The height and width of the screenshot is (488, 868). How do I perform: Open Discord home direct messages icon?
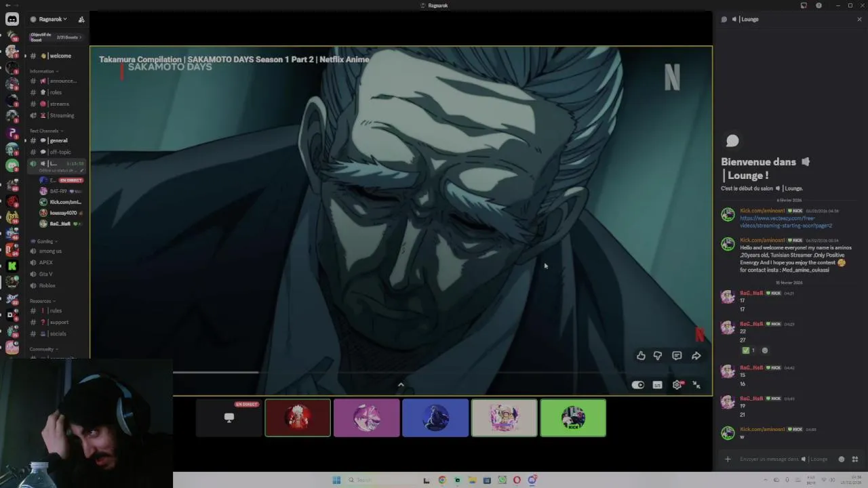pyautogui.click(x=12, y=19)
